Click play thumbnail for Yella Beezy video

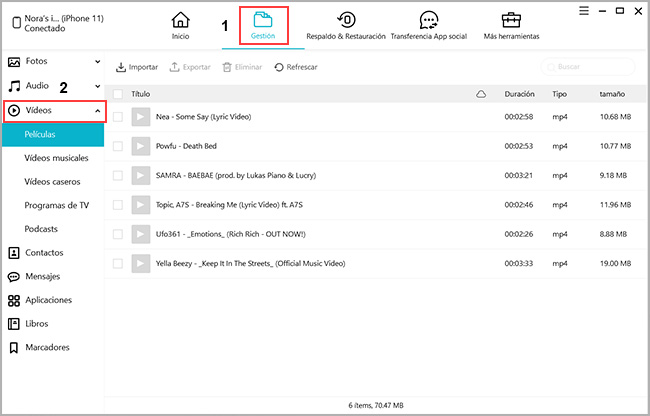[x=141, y=264]
